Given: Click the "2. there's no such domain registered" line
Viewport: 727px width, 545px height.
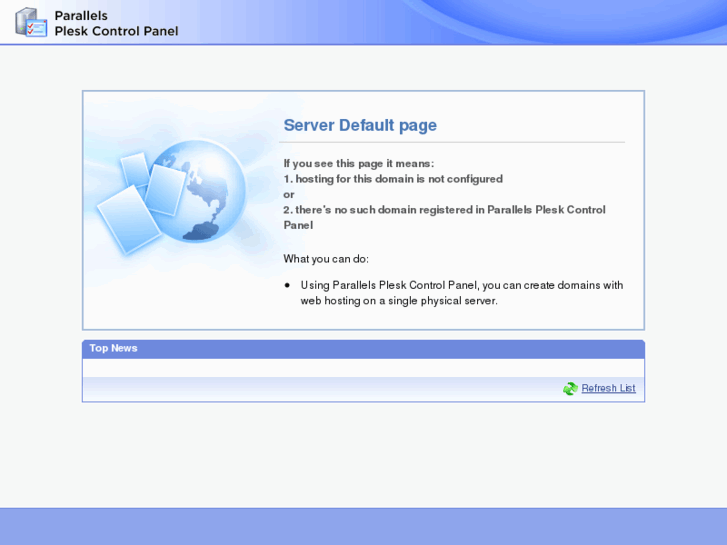Looking at the screenshot, I should tap(444, 218).
